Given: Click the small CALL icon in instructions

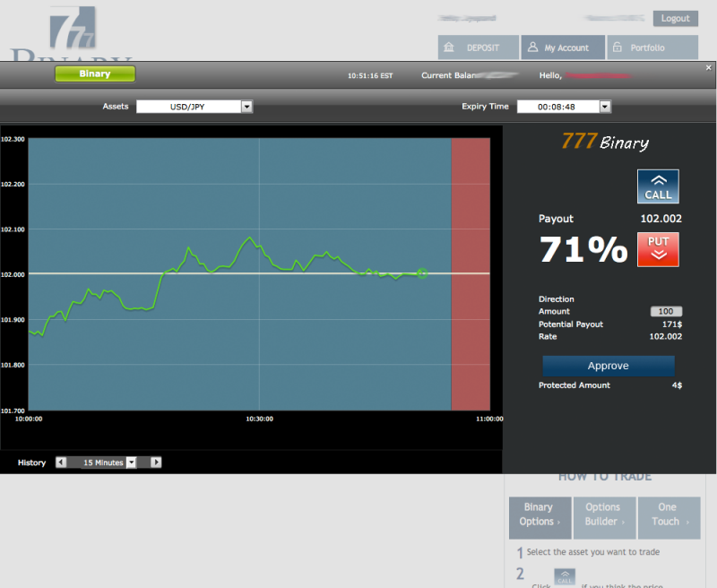Looking at the screenshot, I should point(565,577).
